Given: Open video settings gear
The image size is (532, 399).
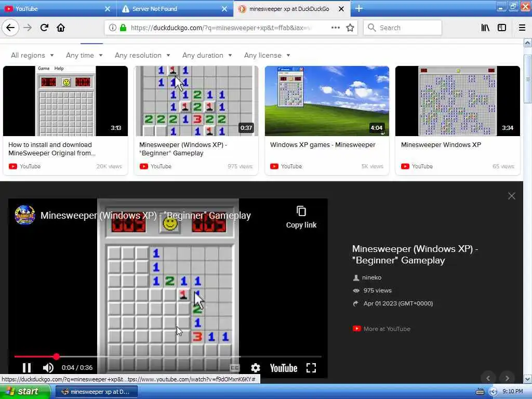Looking at the screenshot, I should [256, 368].
